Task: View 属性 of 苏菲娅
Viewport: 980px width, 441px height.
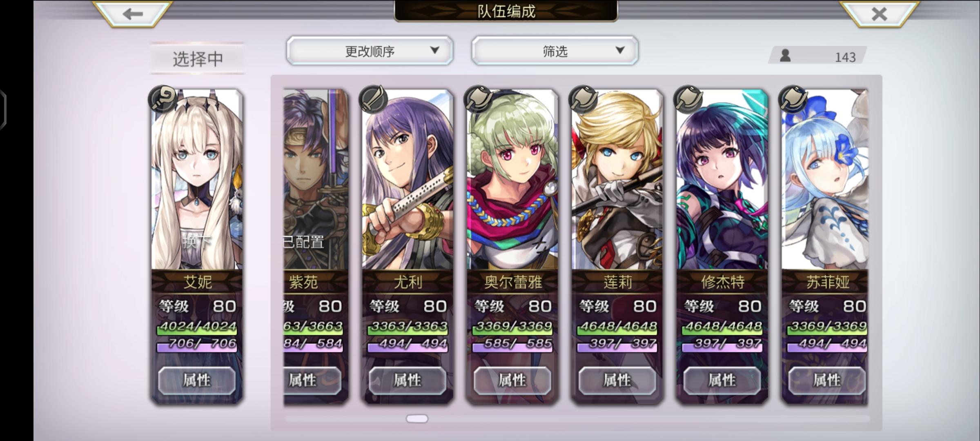Action: pos(827,381)
